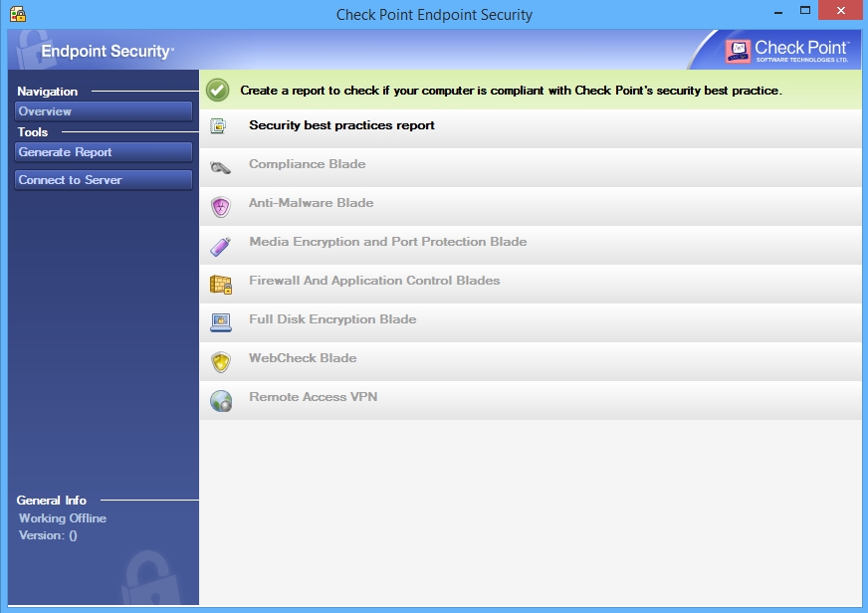Click the Media Encryption USB drive icon
The width and height of the screenshot is (868, 613).
[x=220, y=245]
